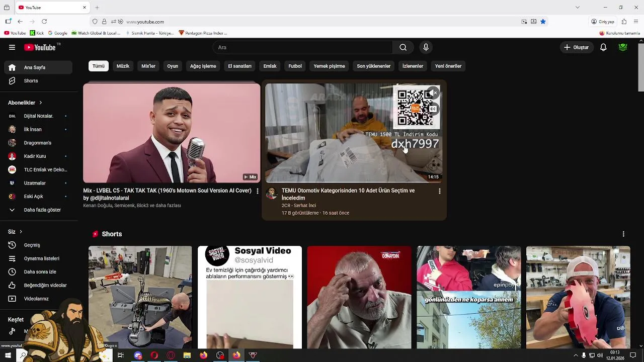Click the Oluştur create button

[x=576, y=47]
